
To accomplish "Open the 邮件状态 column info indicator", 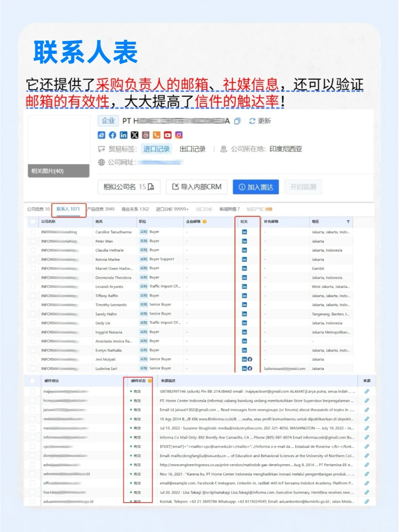I will [150, 380].
